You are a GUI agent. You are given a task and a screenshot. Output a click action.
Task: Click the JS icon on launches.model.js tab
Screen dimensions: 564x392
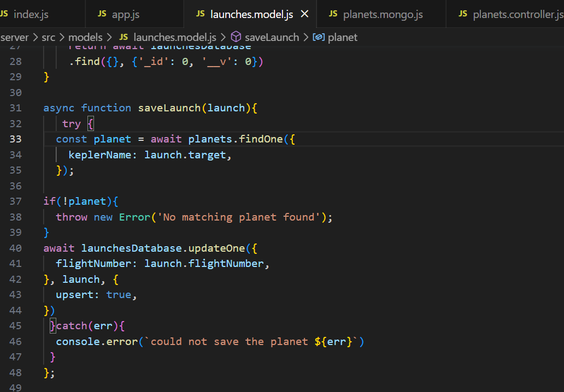pos(201,14)
